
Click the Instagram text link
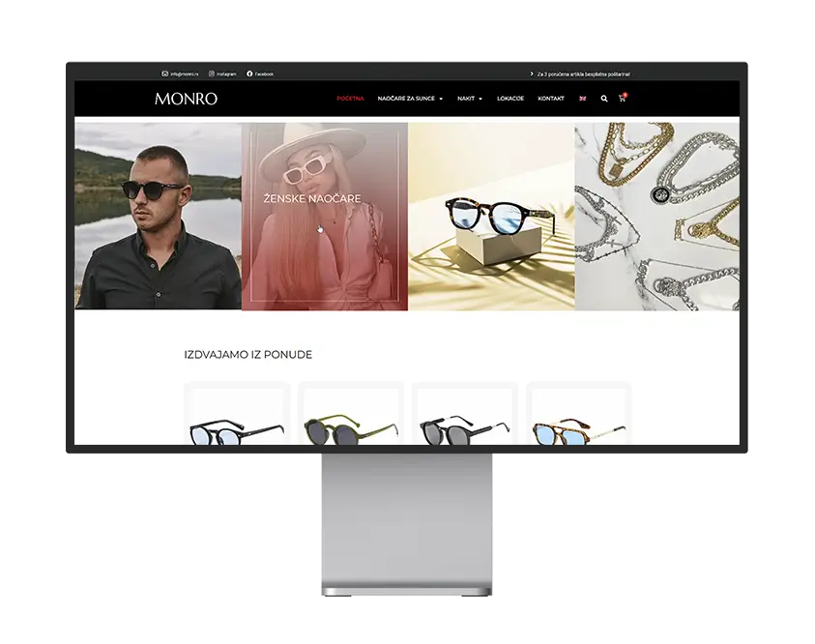click(226, 73)
